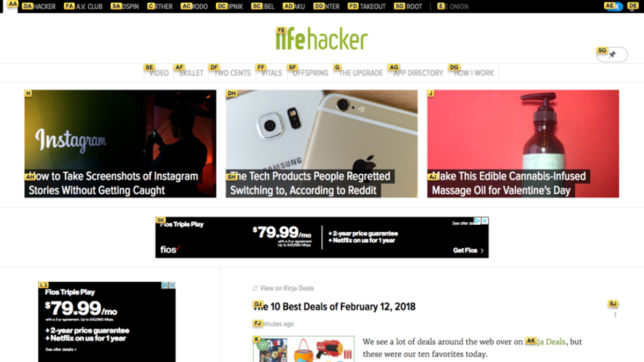Close the Fios banner ad with X

485,221
